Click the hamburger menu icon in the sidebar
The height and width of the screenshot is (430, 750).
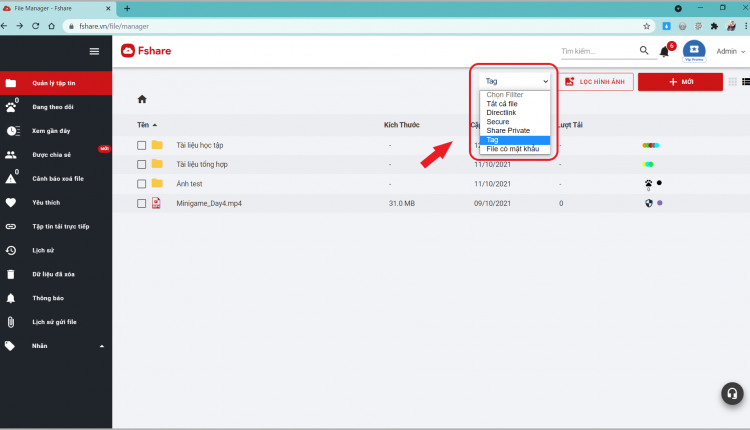point(94,51)
